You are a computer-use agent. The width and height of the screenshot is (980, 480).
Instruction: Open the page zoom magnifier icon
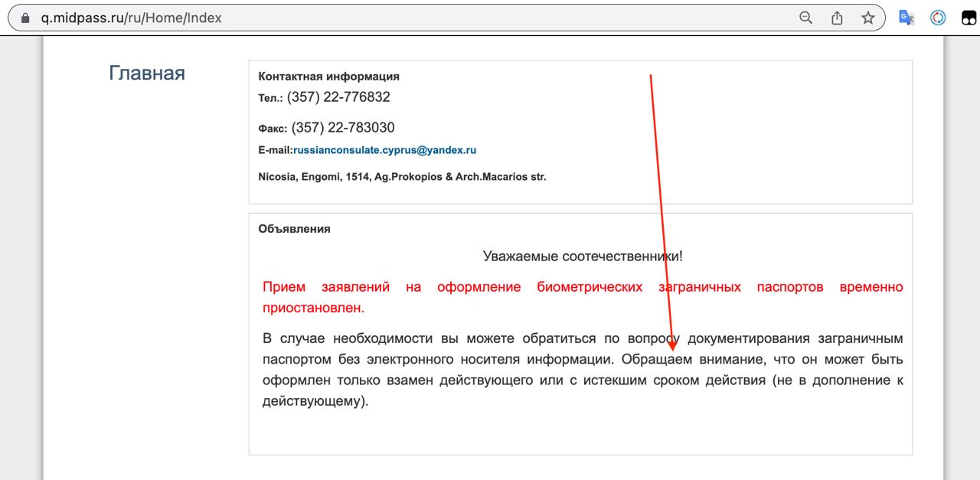[x=805, y=18]
